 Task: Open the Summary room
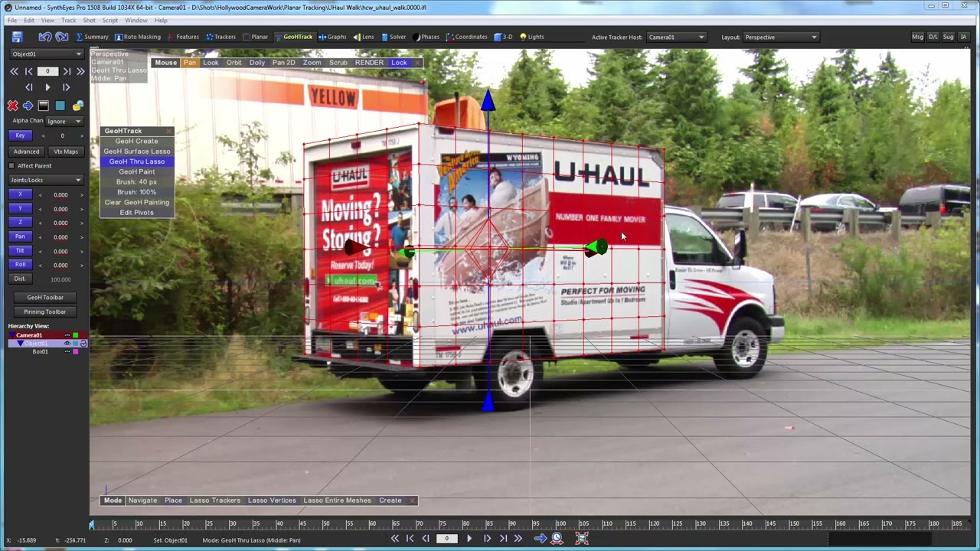pyautogui.click(x=92, y=37)
